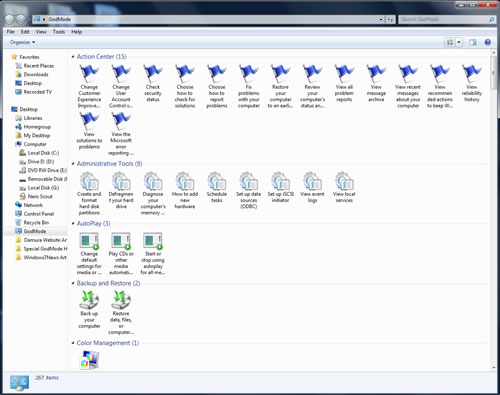Open Set up iSCSI initiator
Screen dimensions: 500x395
pyautogui.click(x=280, y=187)
